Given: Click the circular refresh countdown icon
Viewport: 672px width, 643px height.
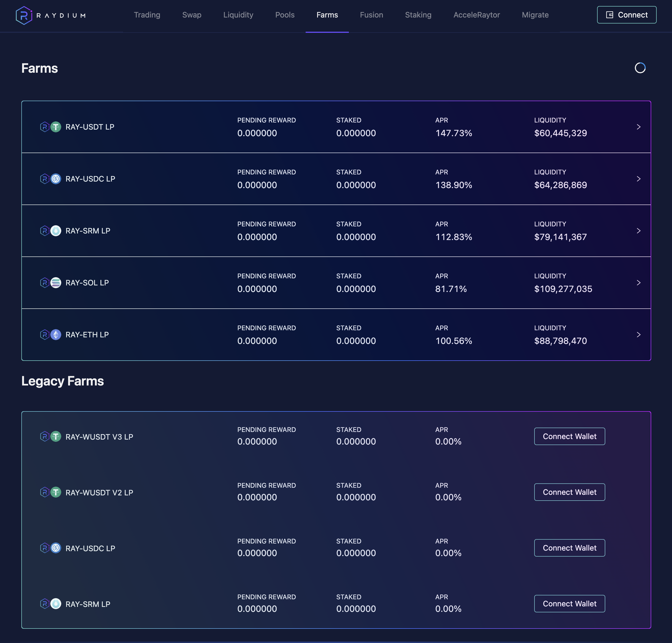Looking at the screenshot, I should [x=640, y=68].
